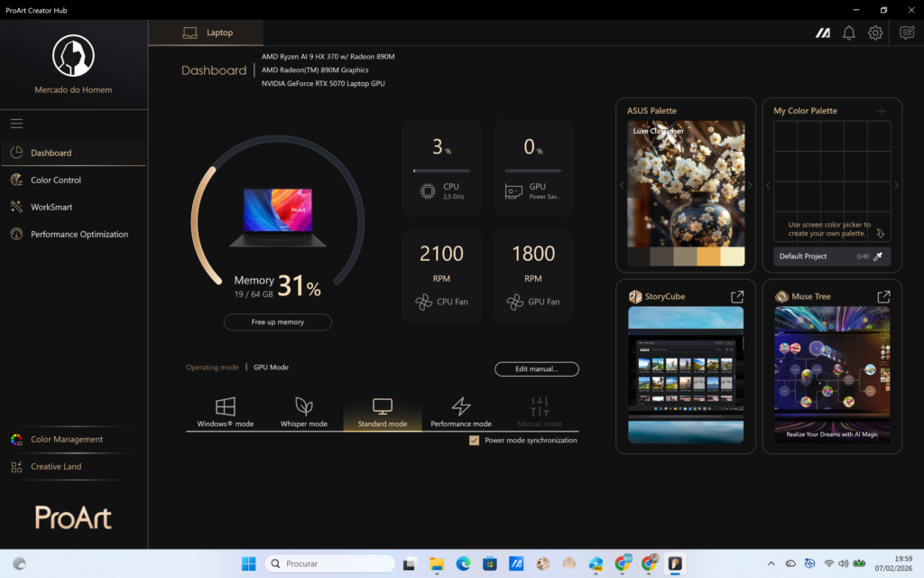This screenshot has height=578, width=924.
Task: Select Performance mode
Action: pos(460,411)
